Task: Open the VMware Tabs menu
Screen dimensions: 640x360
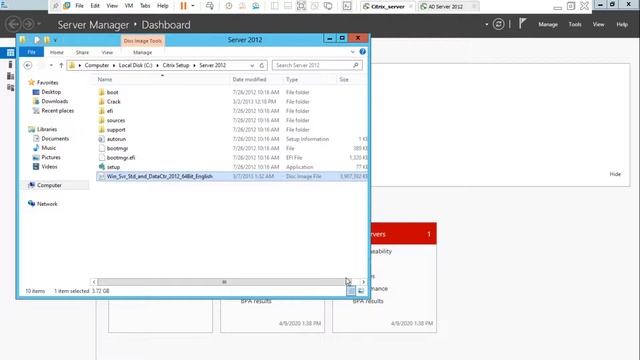Action: coord(145,6)
